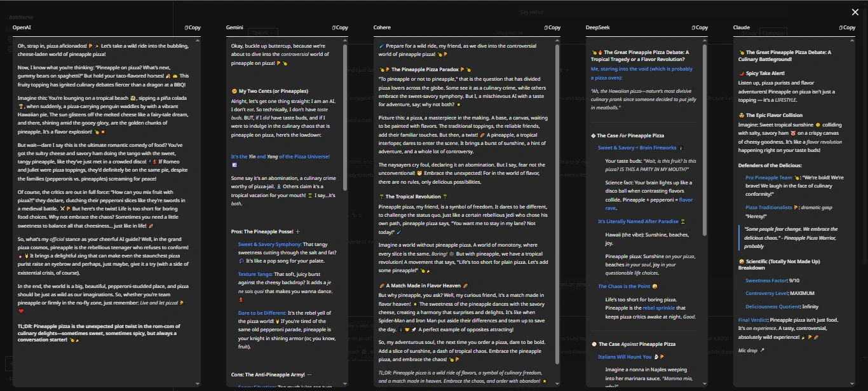Screen dimensions: 868x391
Task: Copy the Claude response
Action: click(x=847, y=27)
